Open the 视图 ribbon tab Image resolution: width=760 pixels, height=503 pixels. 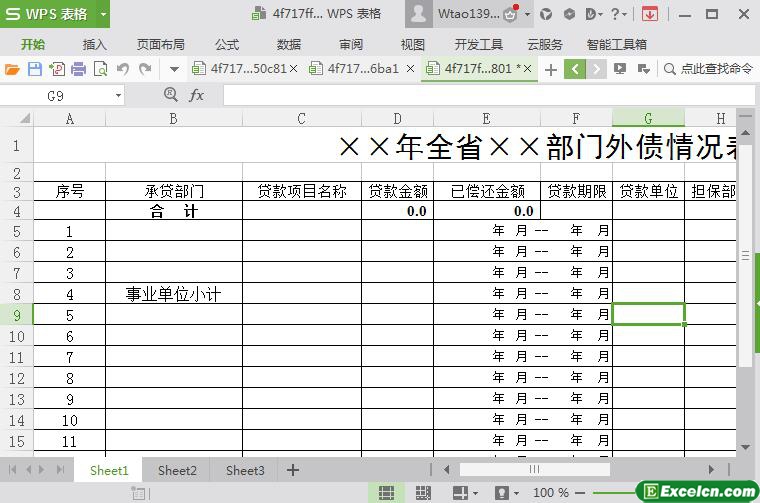(x=413, y=45)
